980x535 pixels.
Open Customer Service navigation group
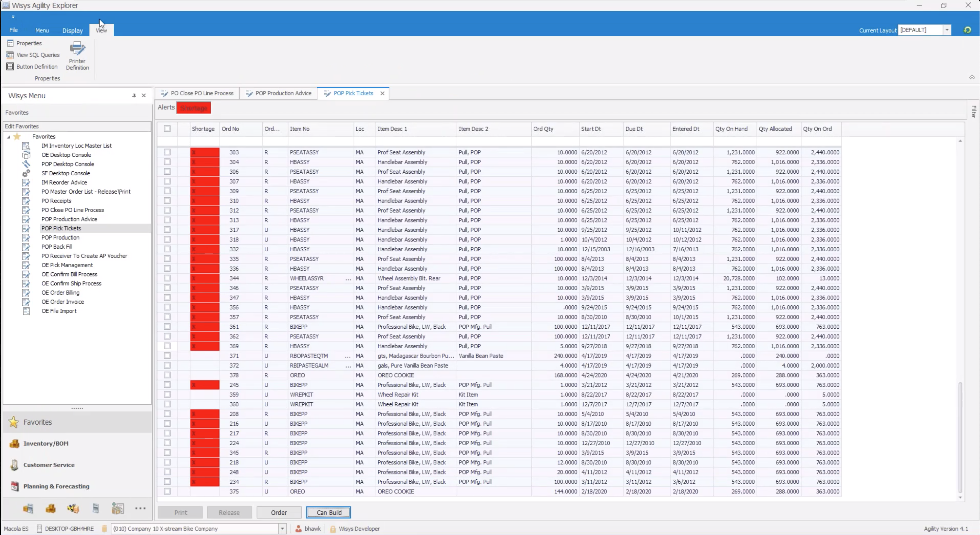(49, 465)
